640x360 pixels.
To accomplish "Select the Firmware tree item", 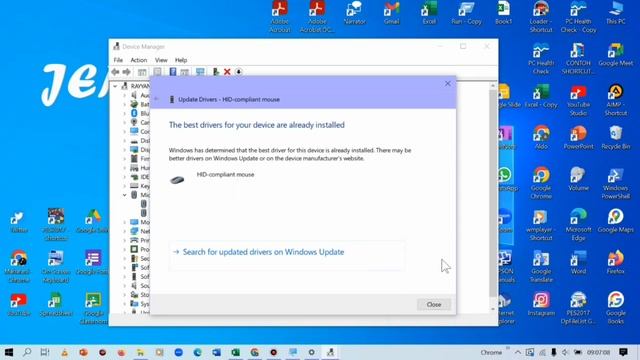I will pos(139,158).
